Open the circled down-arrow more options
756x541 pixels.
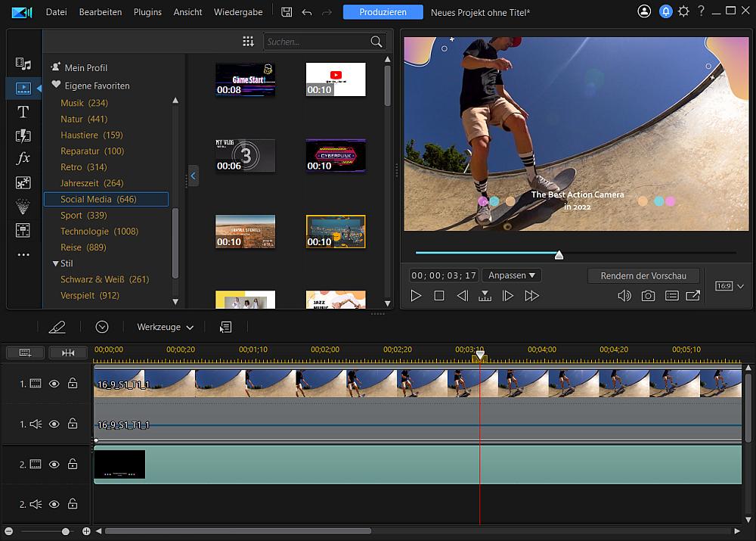pyautogui.click(x=102, y=327)
